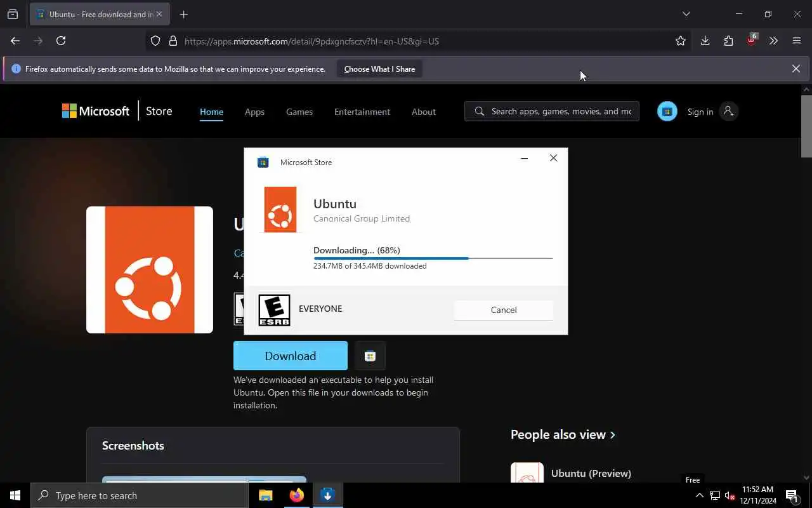Click the large Ubuntu app image
The height and width of the screenshot is (508, 812).
coord(150,270)
